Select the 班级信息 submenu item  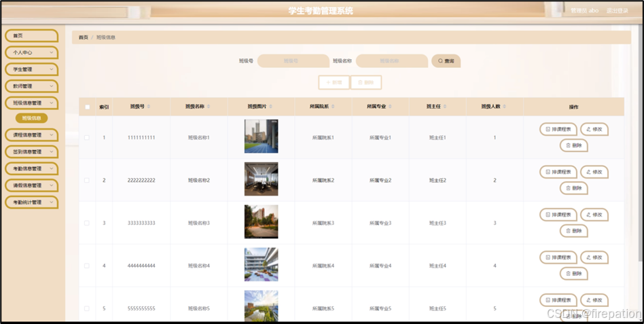tap(32, 118)
